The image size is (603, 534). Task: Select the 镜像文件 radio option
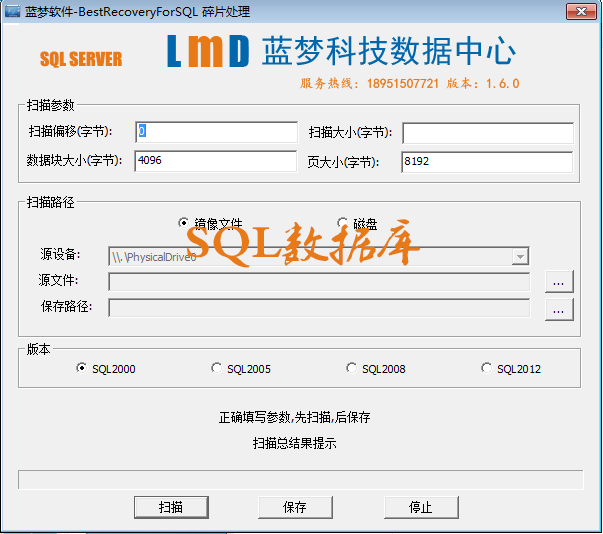[x=183, y=223]
